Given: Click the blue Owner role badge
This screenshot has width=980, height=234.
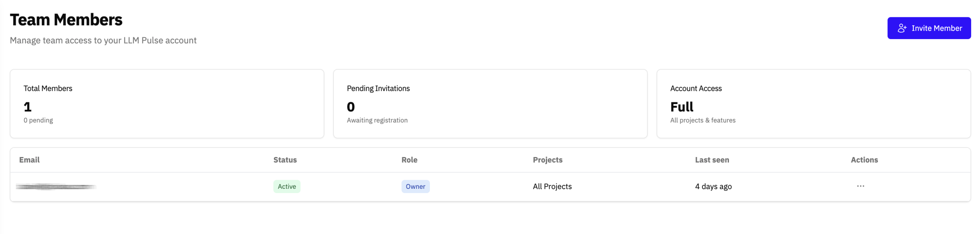Looking at the screenshot, I should tap(415, 187).
